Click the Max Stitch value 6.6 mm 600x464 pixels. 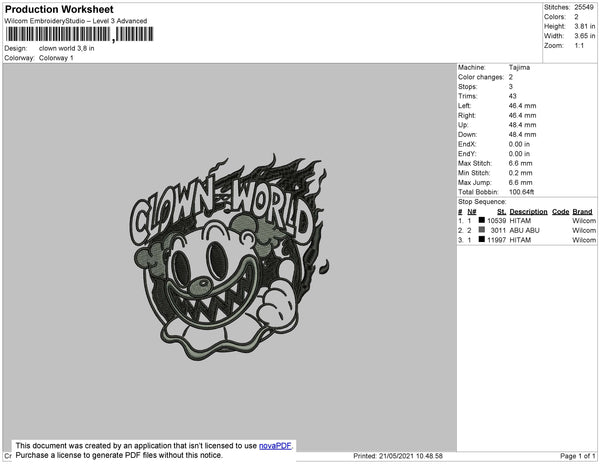520,163
